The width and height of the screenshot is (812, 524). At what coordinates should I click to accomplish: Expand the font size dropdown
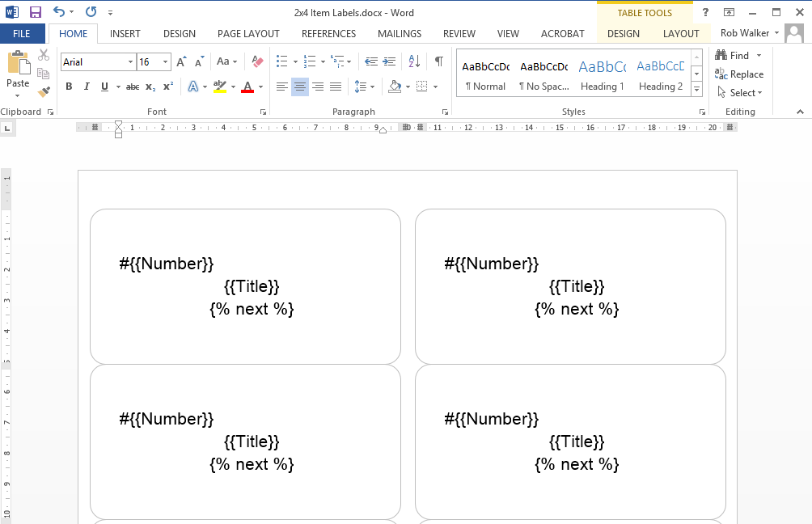click(x=166, y=62)
